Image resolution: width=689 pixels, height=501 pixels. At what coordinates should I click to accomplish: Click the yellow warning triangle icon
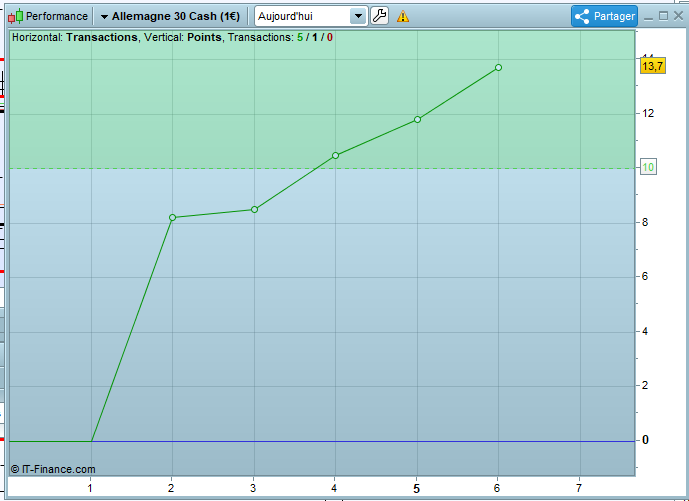[403, 17]
